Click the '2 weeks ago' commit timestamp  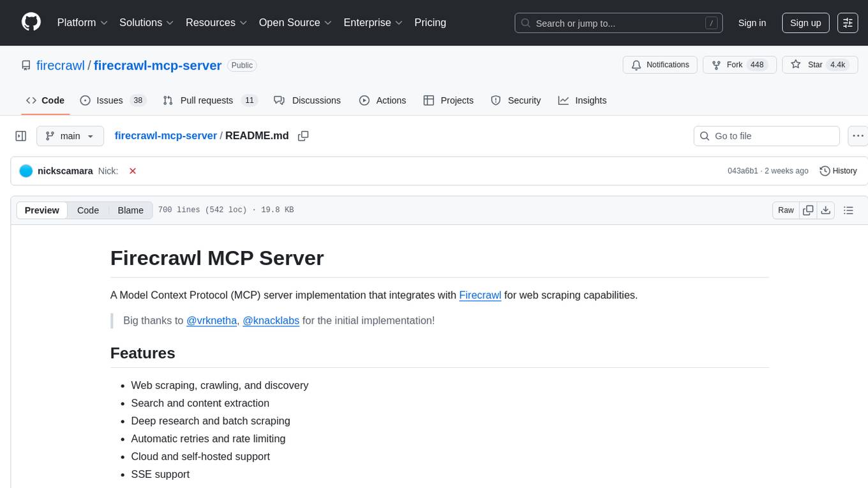[786, 171]
